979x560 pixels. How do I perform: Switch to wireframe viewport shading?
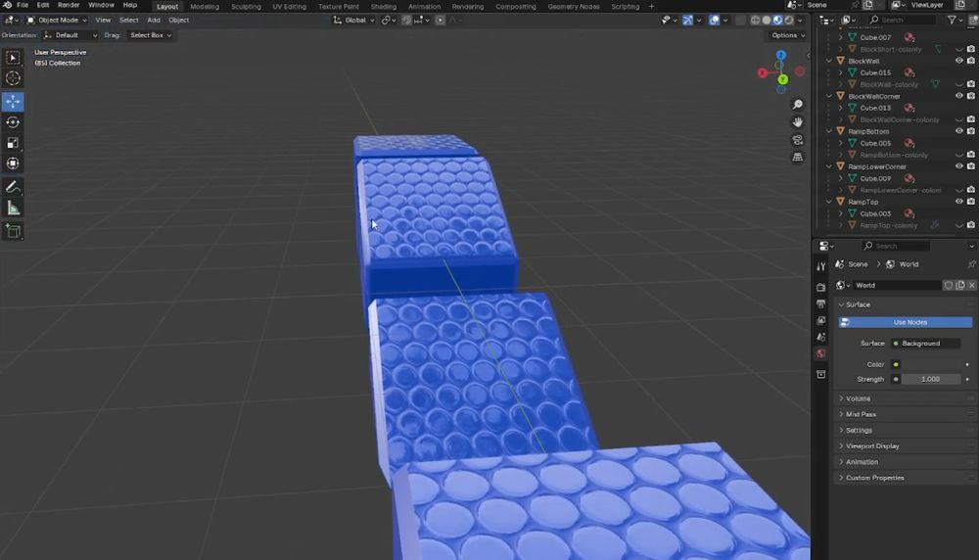point(756,20)
